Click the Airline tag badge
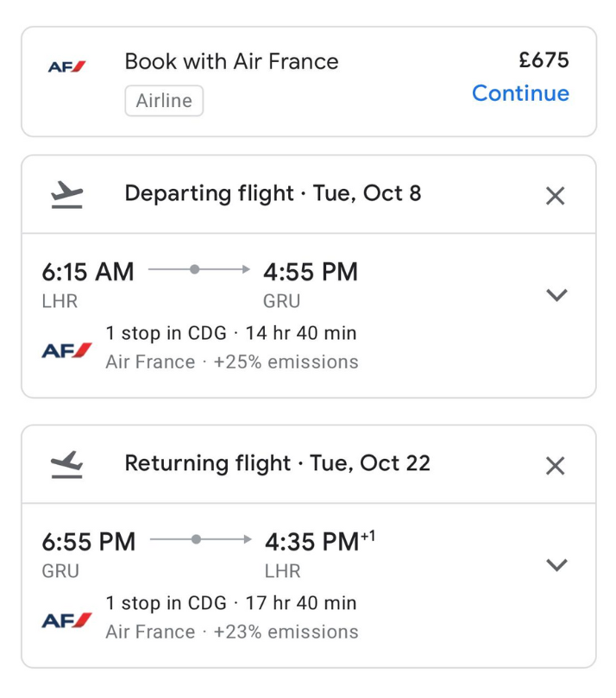This screenshot has height=698, width=616. (164, 101)
